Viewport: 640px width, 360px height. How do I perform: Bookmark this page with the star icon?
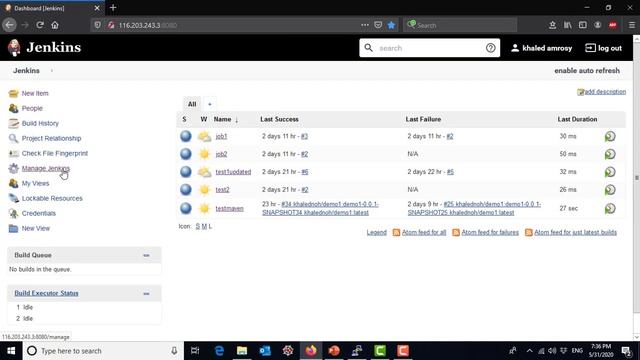click(x=391, y=25)
